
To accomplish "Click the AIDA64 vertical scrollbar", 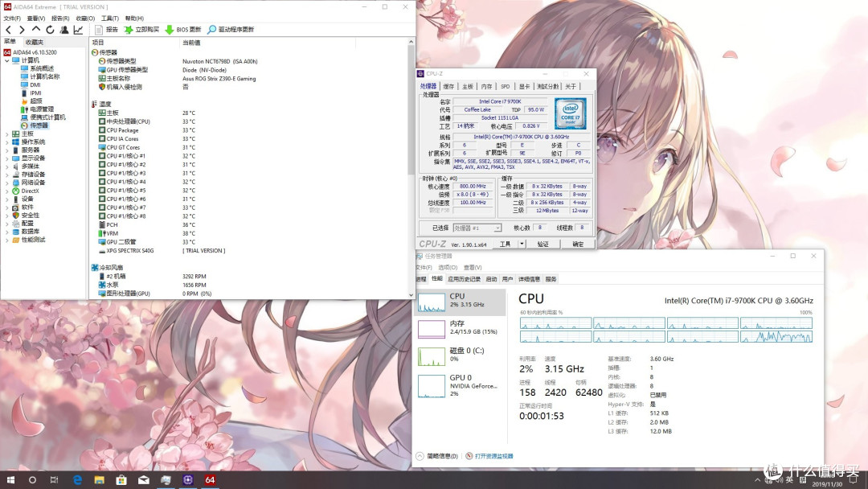I will point(411,169).
